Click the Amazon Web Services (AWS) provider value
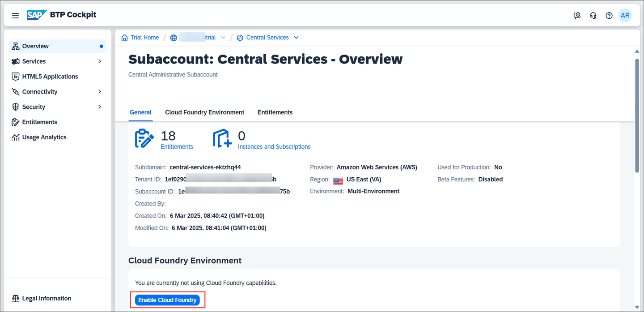This screenshot has height=312, width=644. [x=377, y=167]
